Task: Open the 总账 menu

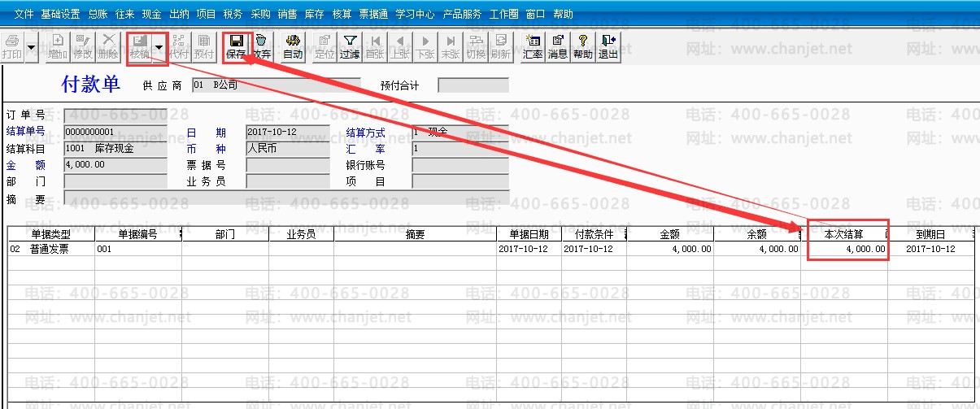Action: pyautogui.click(x=98, y=14)
